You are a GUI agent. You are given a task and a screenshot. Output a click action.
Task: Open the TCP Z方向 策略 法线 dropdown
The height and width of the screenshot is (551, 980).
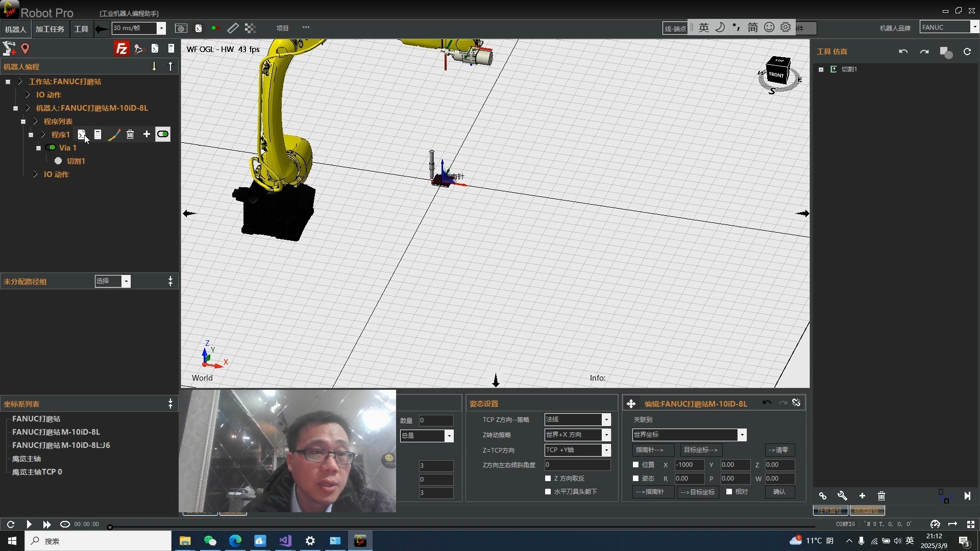point(606,419)
